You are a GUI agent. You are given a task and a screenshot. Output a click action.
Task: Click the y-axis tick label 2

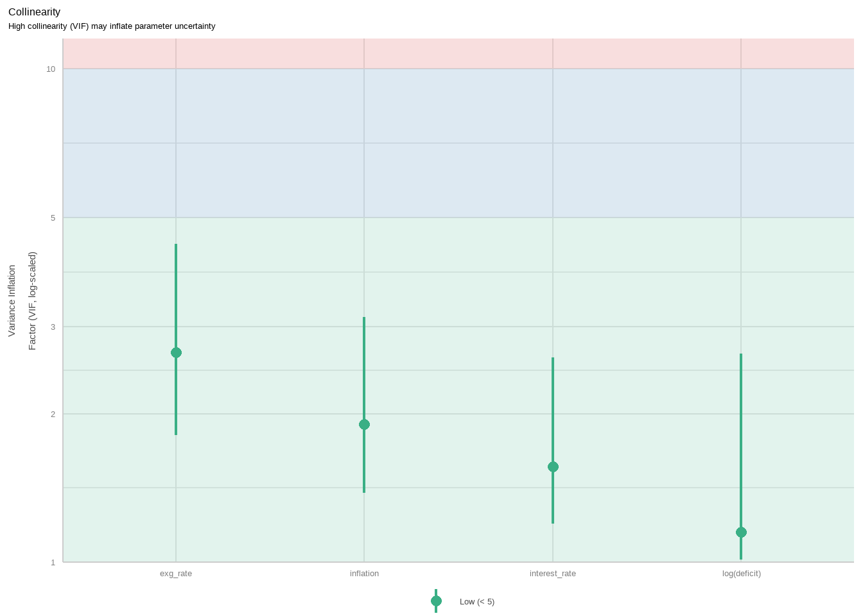[53, 415]
